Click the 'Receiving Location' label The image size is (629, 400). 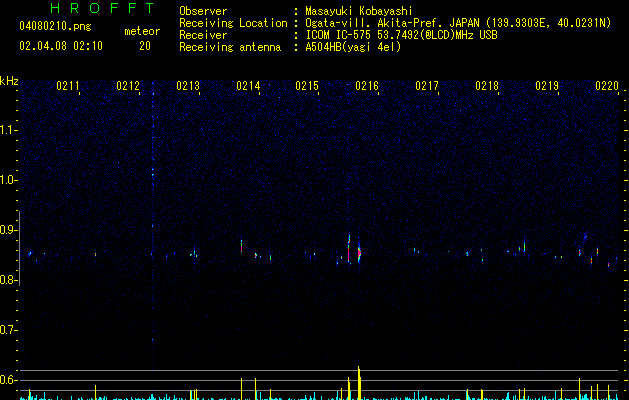(x=233, y=23)
